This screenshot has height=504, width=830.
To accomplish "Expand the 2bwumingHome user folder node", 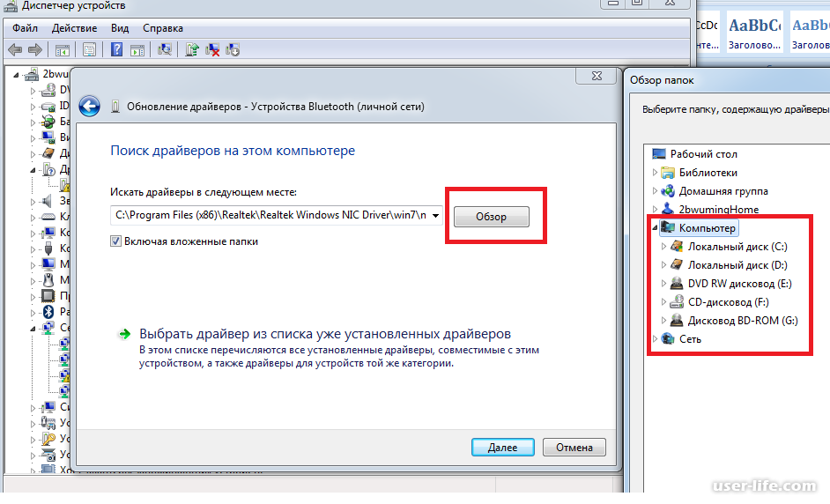I will click(x=655, y=209).
